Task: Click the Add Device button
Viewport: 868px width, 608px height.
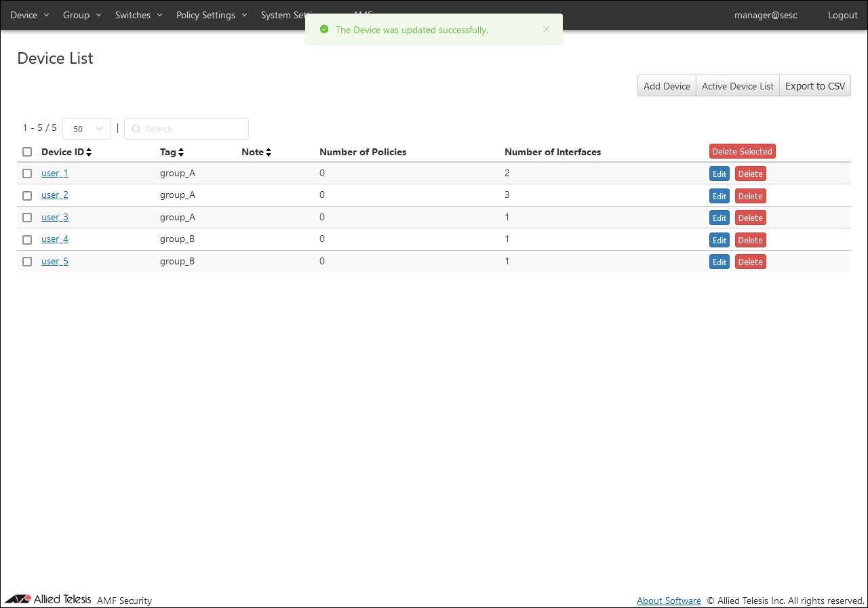Action: [x=667, y=86]
